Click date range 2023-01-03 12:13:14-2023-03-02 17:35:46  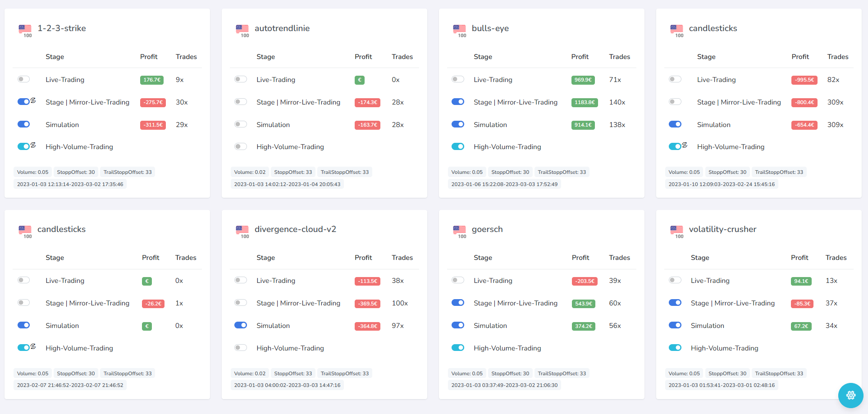(70, 184)
